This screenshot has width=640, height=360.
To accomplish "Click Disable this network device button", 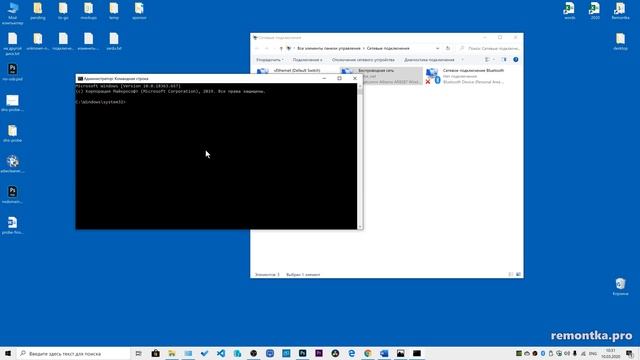I will click(363, 60).
